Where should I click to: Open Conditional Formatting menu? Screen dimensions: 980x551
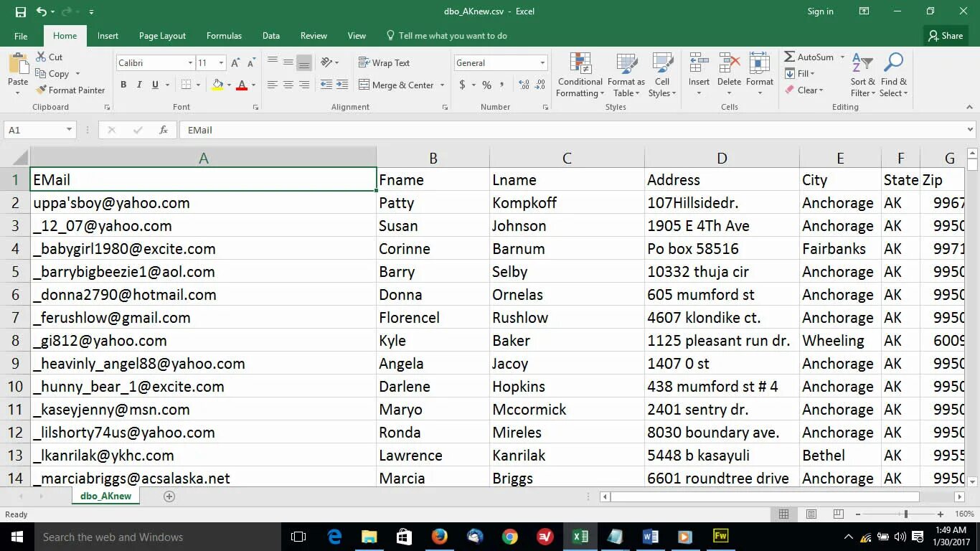pyautogui.click(x=580, y=75)
